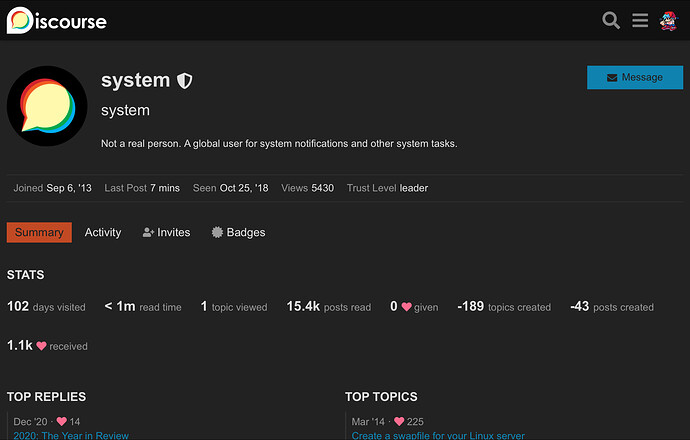Image resolution: width=690 pixels, height=440 pixels.
Task: Send a message with the Message button
Action: [x=635, y=77]
